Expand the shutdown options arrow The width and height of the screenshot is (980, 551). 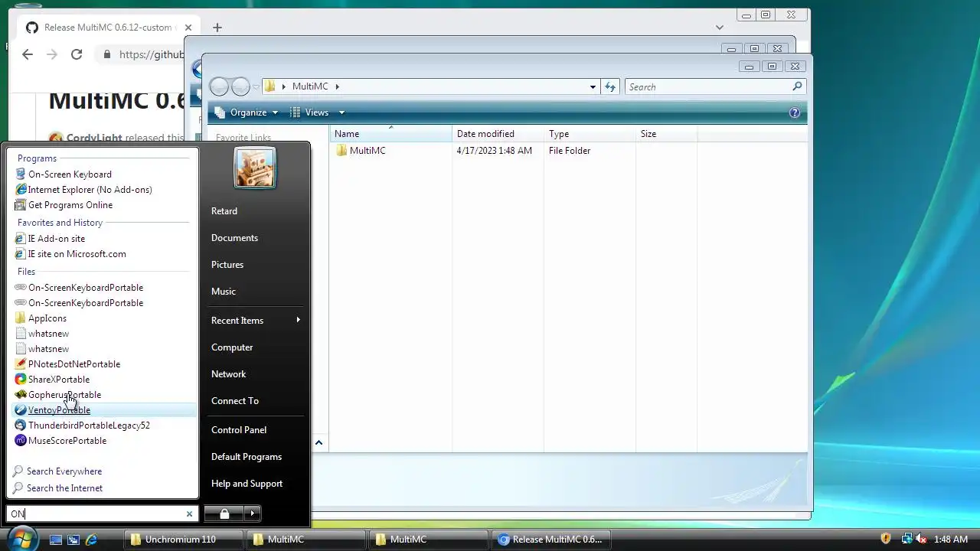point(253,514)
